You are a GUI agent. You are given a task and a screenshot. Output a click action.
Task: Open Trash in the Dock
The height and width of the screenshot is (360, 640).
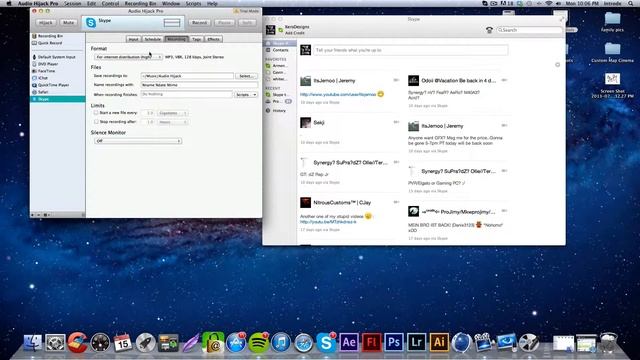(x=609, y=342)
